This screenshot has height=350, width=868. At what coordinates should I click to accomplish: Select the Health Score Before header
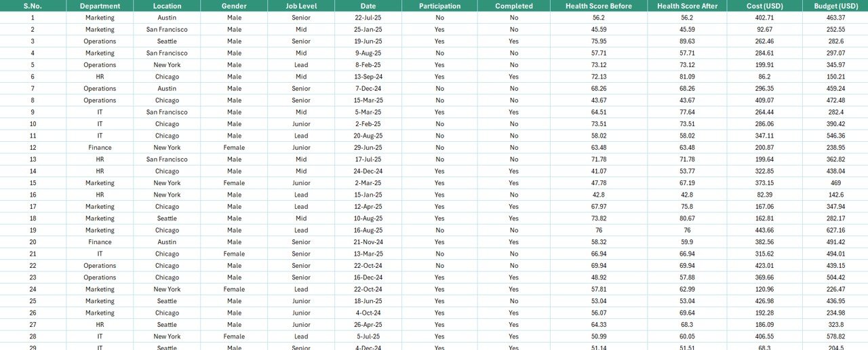pyautogui.click(x=599, y=6)
